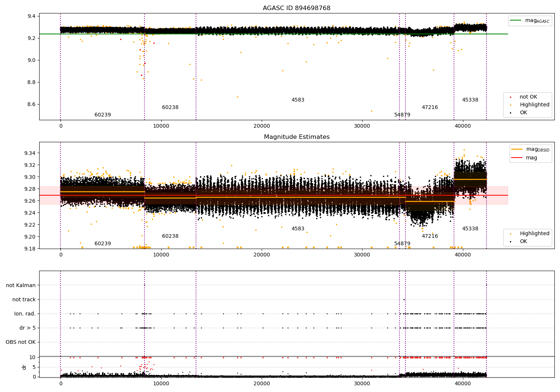560x392 pixels.
Task: Select the red 'mag' legend line entry
Action: (x=524, y=158)
